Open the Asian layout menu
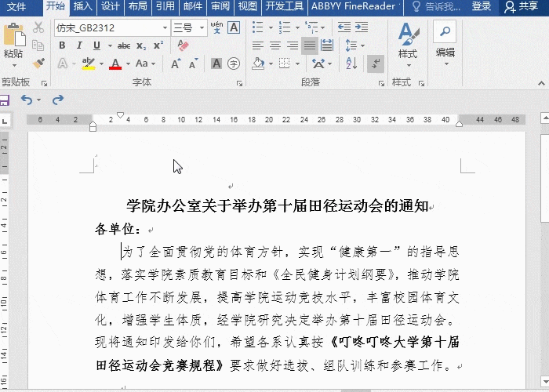549x392 pixels. coord(322,64)
